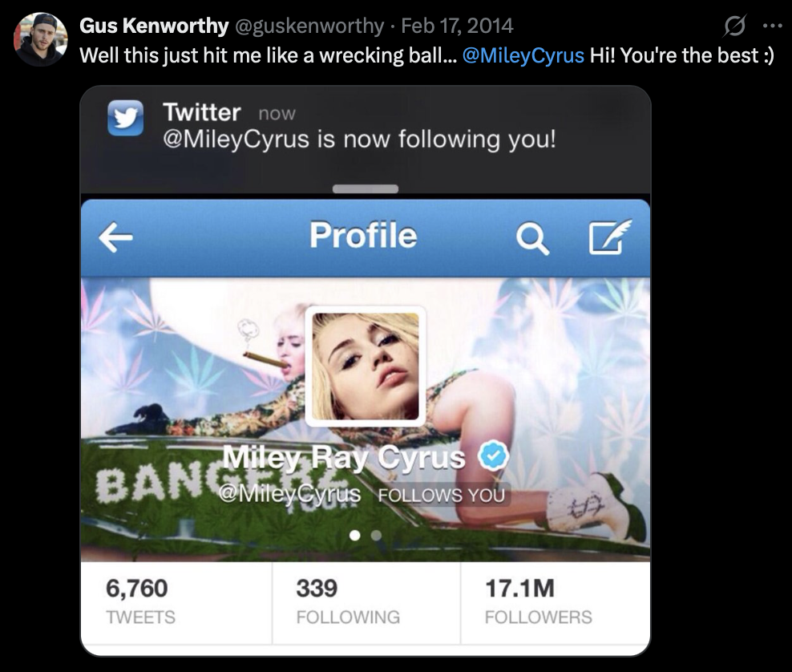Click the blue verified badge
Viewport: 792px width, 672px height.
point(493,455)
